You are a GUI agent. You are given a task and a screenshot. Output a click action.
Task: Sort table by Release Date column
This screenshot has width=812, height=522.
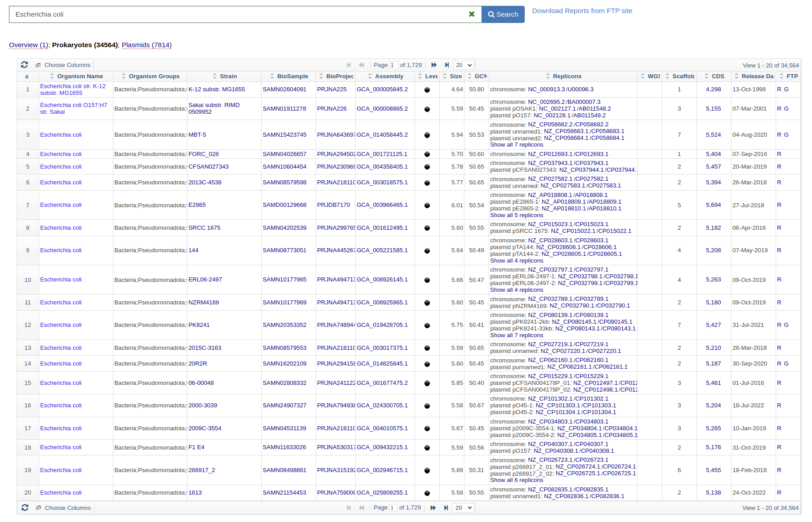[x=754, y=76]
